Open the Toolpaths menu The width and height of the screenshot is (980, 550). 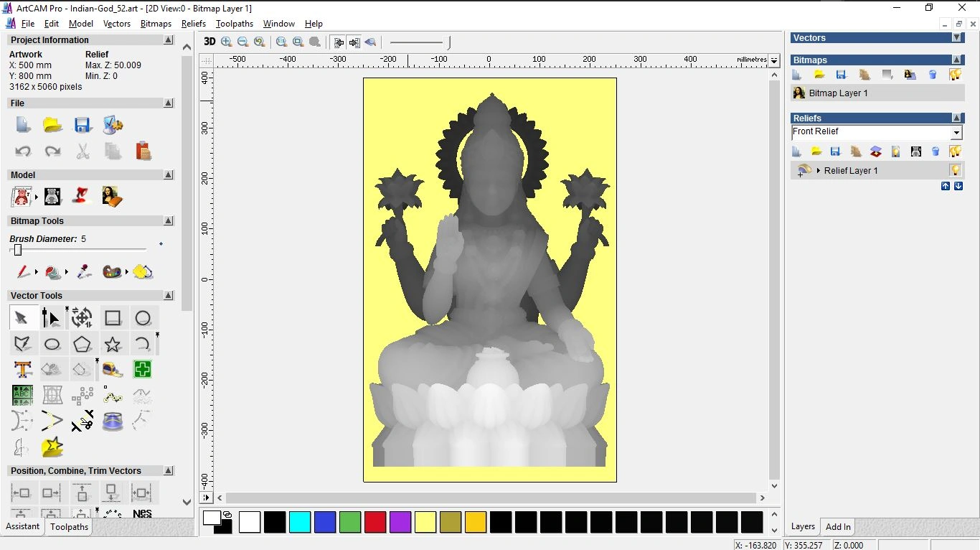234,24
